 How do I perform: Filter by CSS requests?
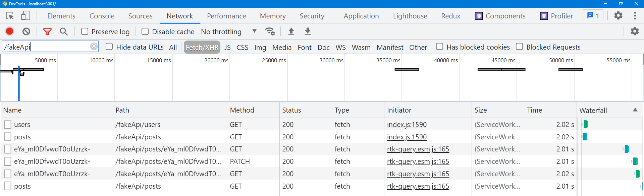point(242,47)
